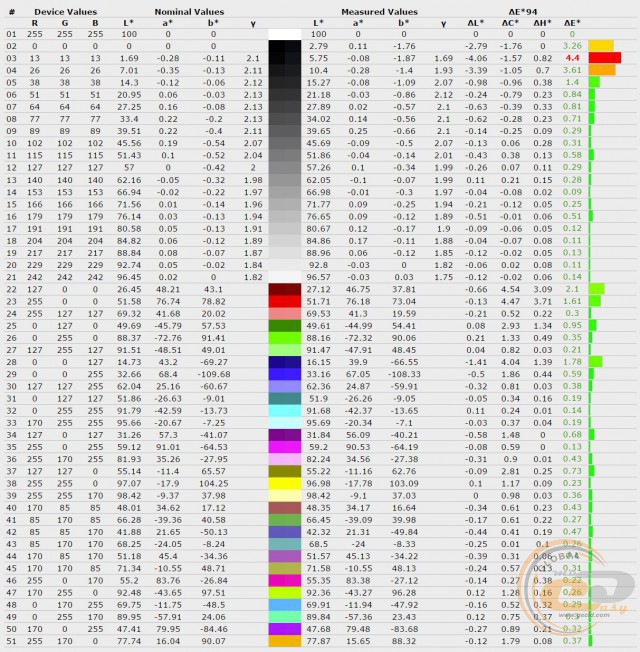Click the ΔE*94 section header
The width and height of the screenshot is (640, 652).
510,9
